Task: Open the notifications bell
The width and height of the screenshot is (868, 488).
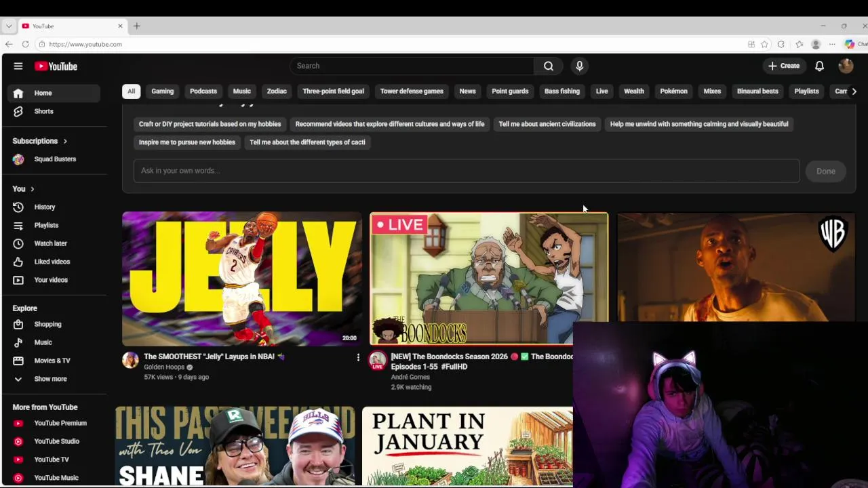Action: point(819,66)
